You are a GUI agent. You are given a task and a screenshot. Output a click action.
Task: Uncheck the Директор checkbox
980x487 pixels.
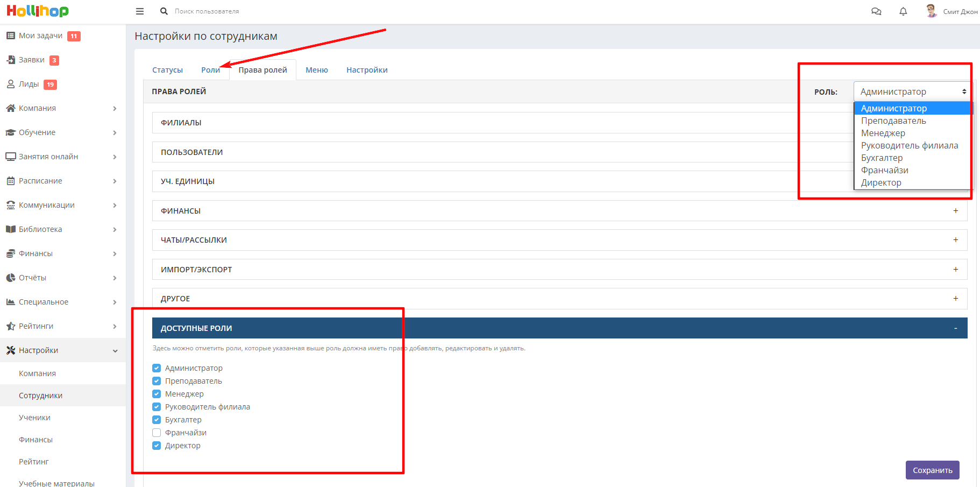click(157, 446)
